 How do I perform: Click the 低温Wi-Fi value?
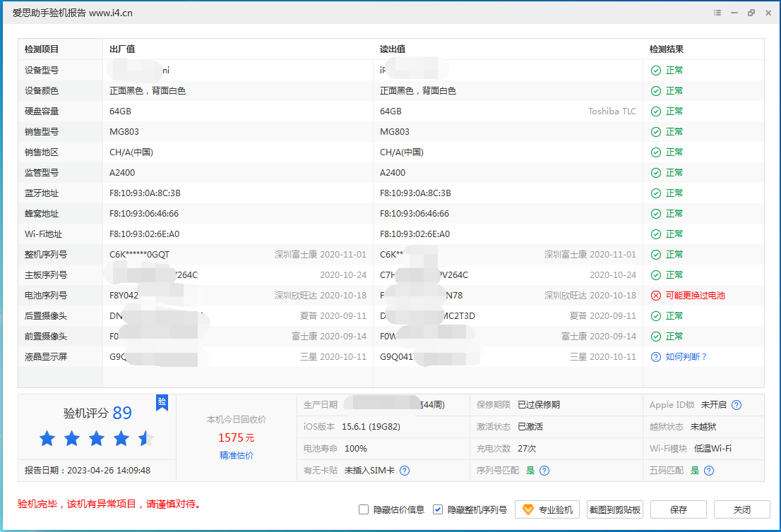tap(713, 449)
